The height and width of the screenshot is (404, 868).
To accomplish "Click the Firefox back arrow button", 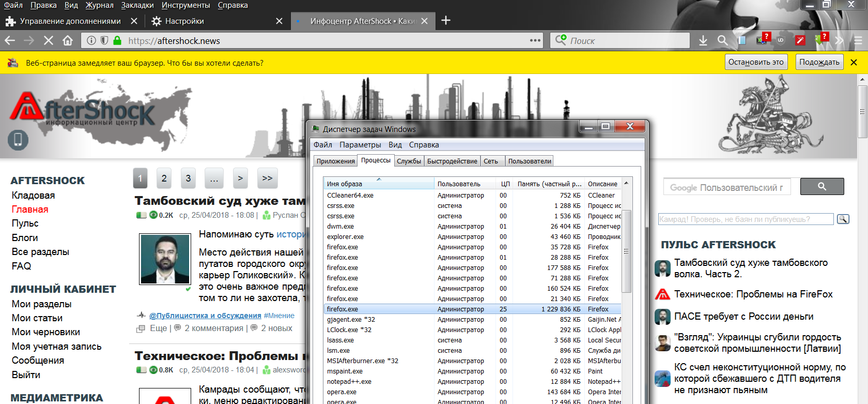I will click(10, 40).
